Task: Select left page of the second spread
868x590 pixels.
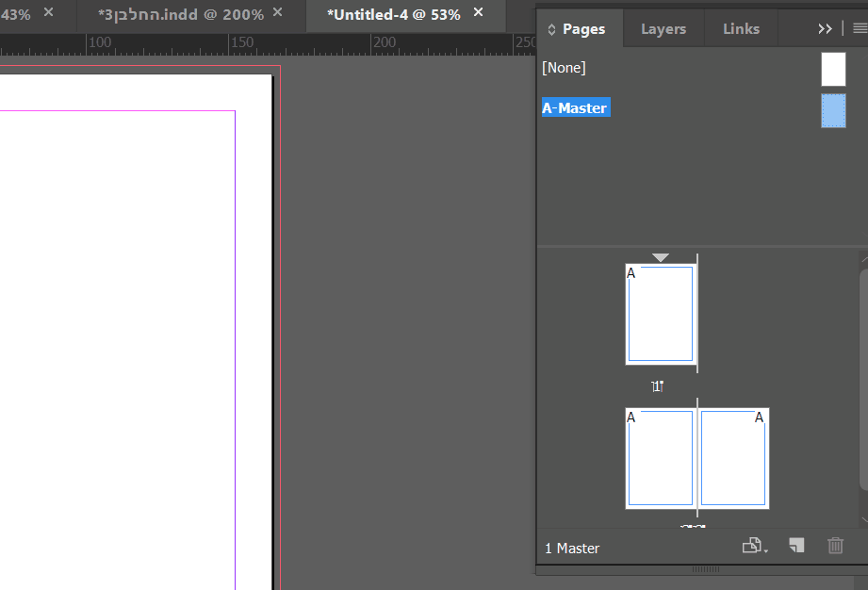Action: [x=661, y=458]
